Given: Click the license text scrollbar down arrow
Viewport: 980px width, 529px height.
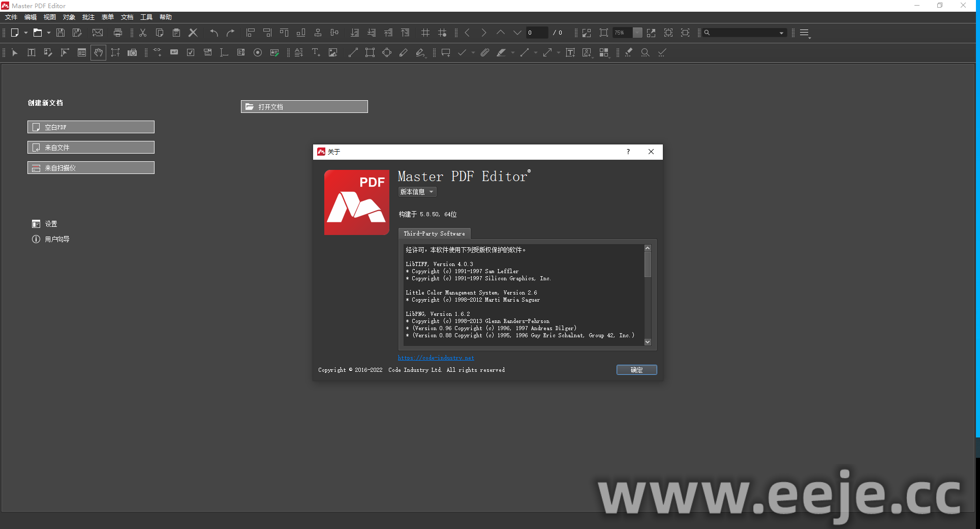Looking at the screenshot, I should (648, 342).
